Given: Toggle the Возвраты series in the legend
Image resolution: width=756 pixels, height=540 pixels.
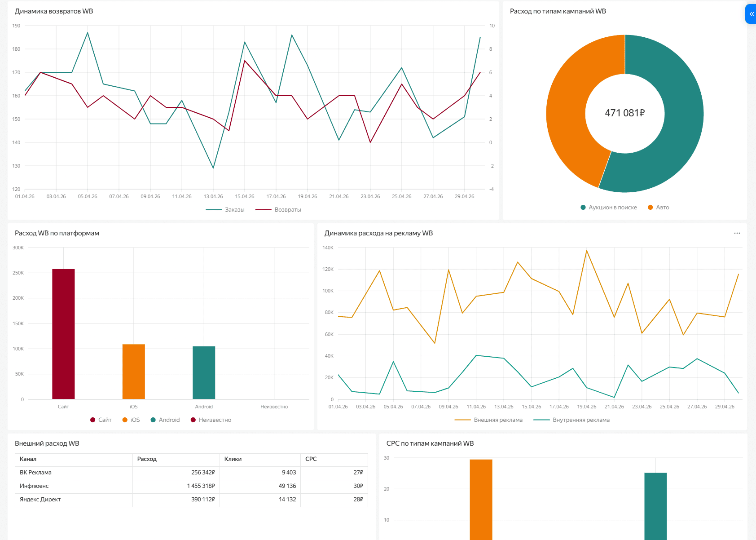Looking at the screenshot, I should pyautogui.click(x=278, y=210).
